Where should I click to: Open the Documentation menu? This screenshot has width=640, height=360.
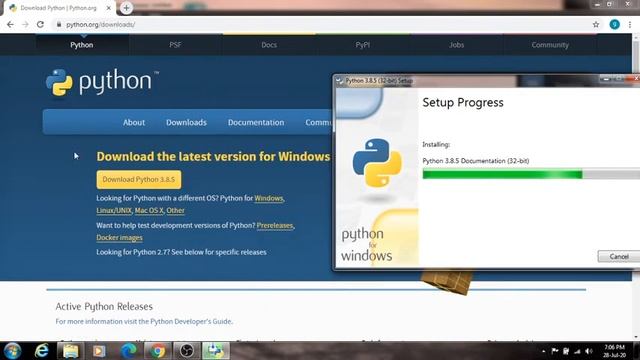coord(256,122)
